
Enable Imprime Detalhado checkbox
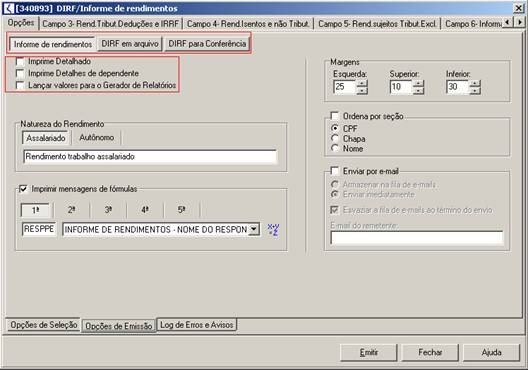coord(20,62)
